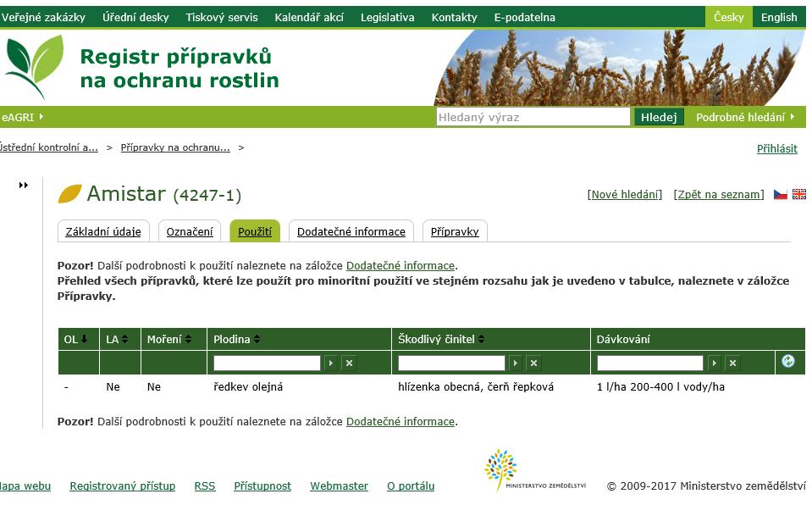Open the Úřední desky menu item
Viewport: 812px width, 516px height.
[x=135, y=17]
